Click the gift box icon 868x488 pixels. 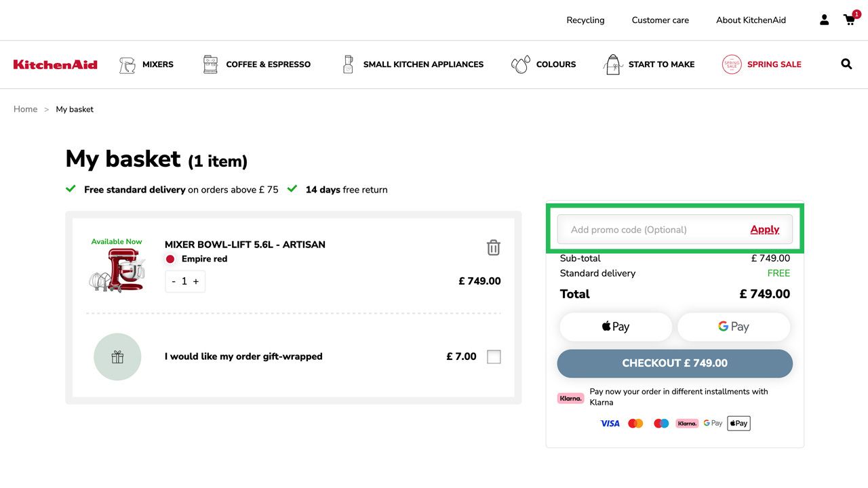point(117,357)
